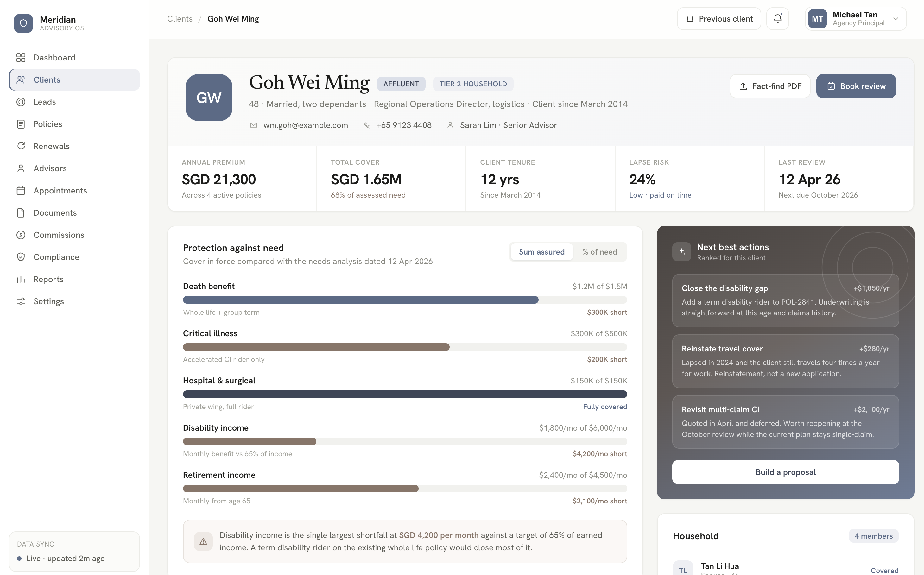Select the Sum assured view toggle

541,252
